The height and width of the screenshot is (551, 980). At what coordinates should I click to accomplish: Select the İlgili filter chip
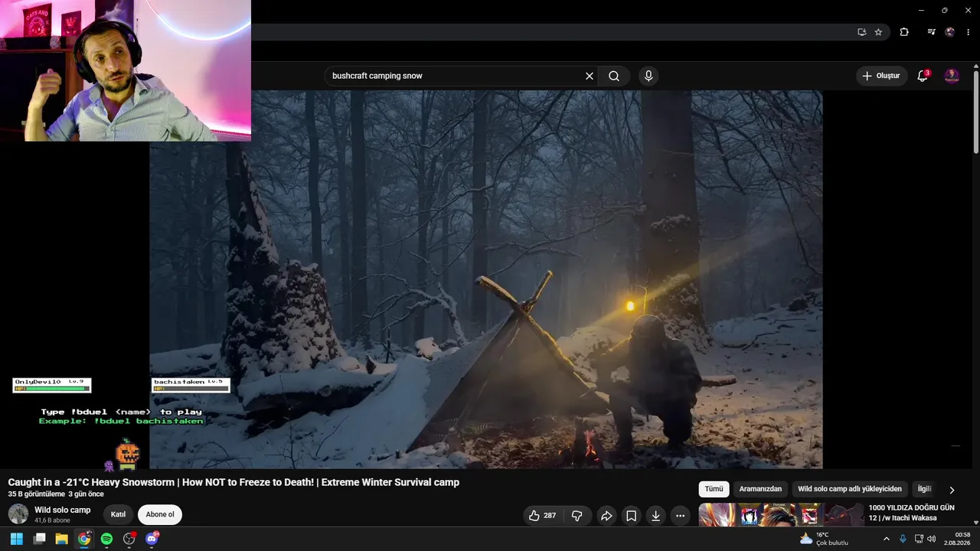click(924, 489)
